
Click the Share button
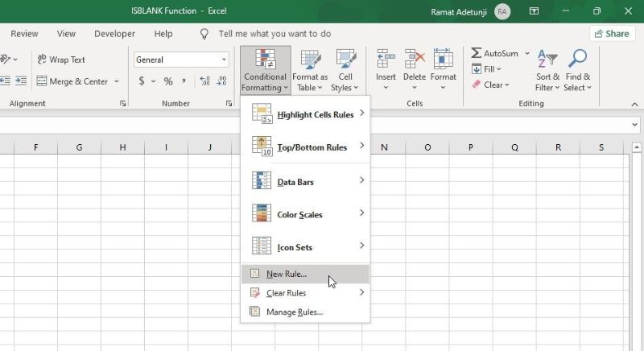612,34
